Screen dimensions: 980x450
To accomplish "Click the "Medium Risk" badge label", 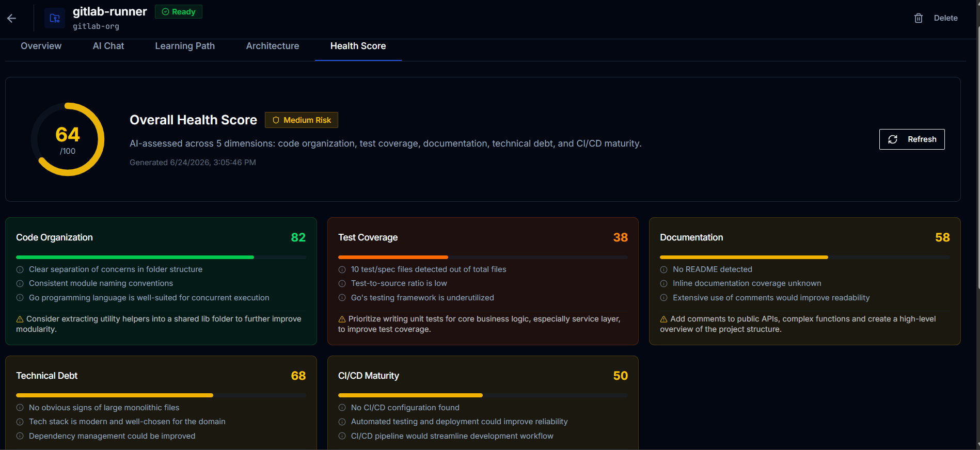I will tap(307, 120).
